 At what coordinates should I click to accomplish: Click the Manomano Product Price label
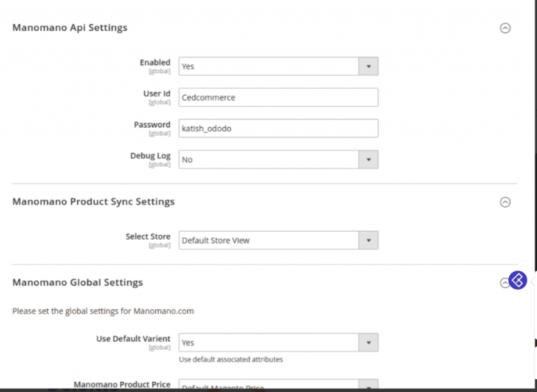122,385
